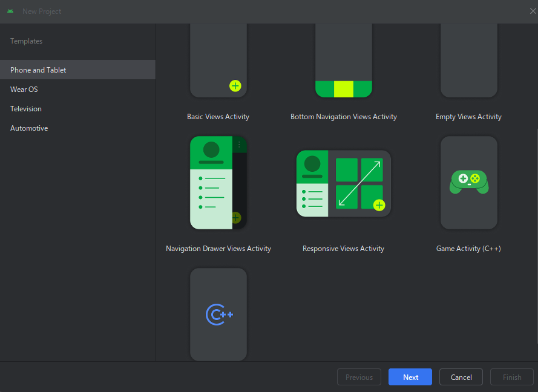Click the Responsive Views Activity label
This screenshot has height=392, width=538.
[344, 248]
